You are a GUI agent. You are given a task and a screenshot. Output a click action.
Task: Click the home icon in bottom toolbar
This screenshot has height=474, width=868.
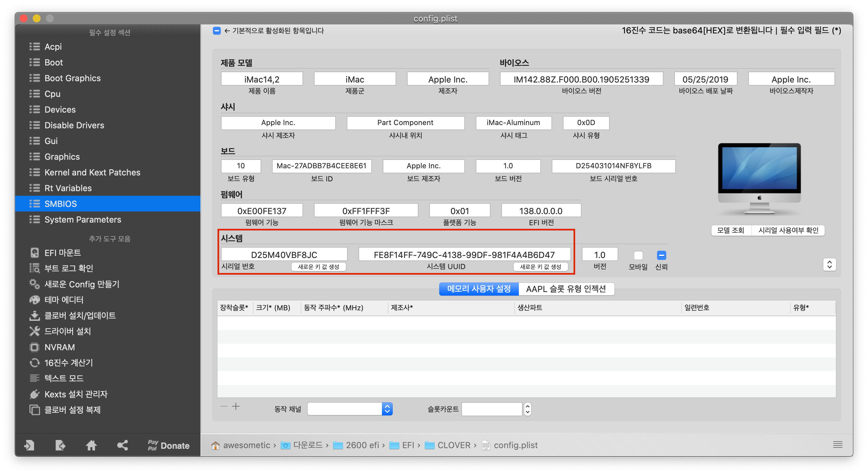(x=91, y=446)
